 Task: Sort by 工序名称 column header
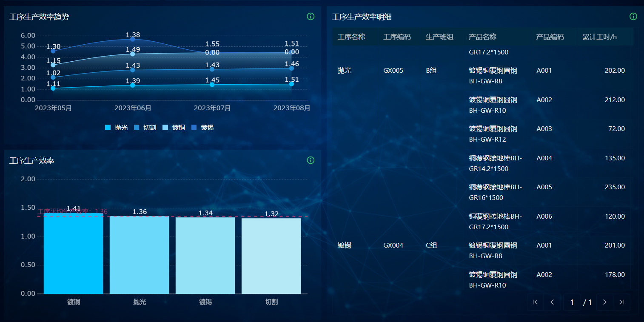(351, 37)
